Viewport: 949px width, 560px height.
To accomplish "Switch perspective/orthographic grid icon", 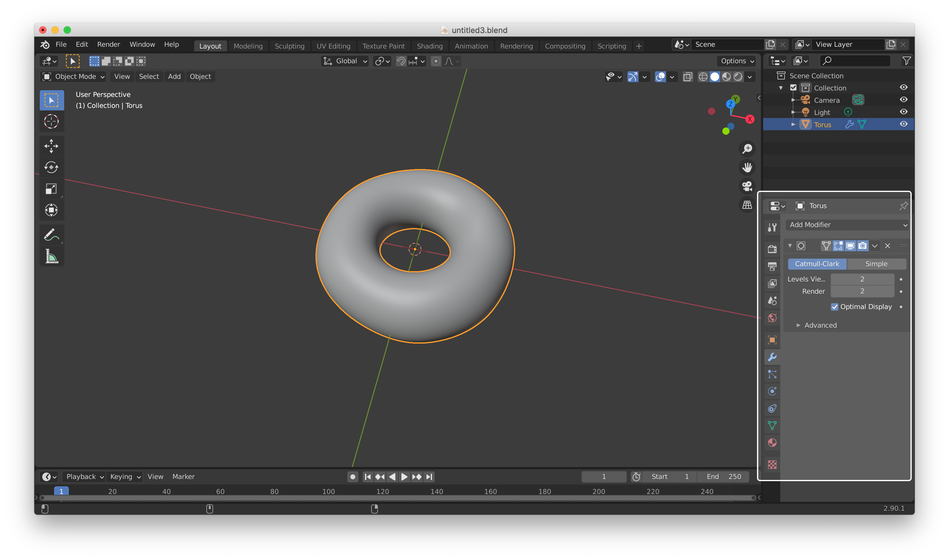I will (x=747, y=205).
